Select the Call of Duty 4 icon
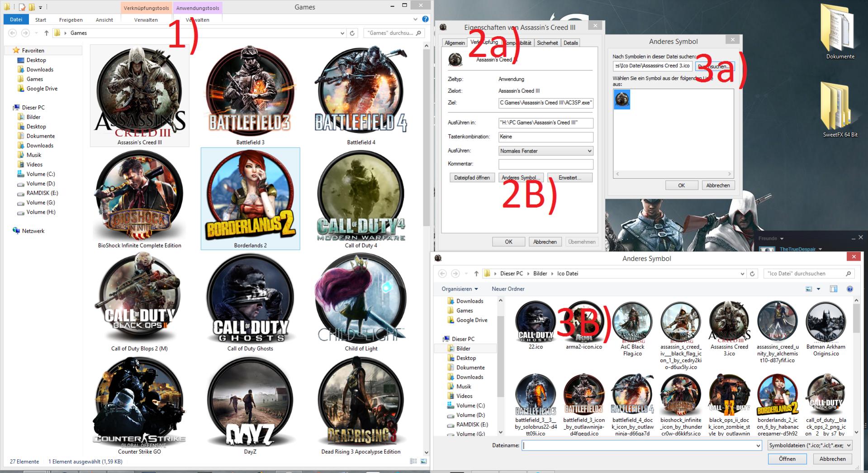The height and width of the screenshot is (473, 868). 361,199
